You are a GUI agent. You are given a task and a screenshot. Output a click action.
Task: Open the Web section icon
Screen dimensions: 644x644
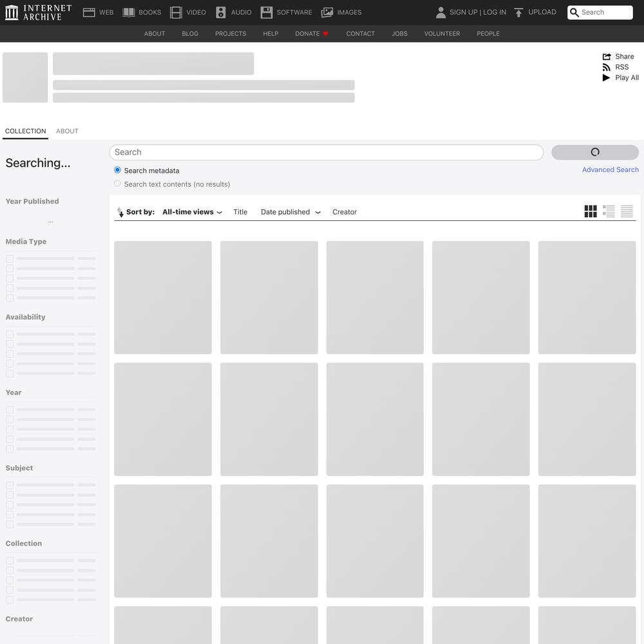click(89, 12)
